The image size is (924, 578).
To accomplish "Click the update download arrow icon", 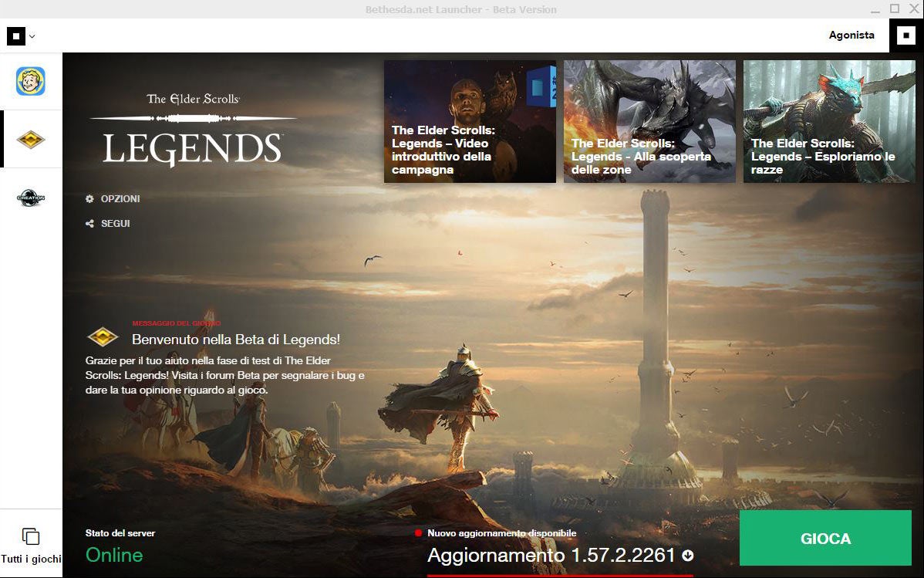I will (688, 555).
